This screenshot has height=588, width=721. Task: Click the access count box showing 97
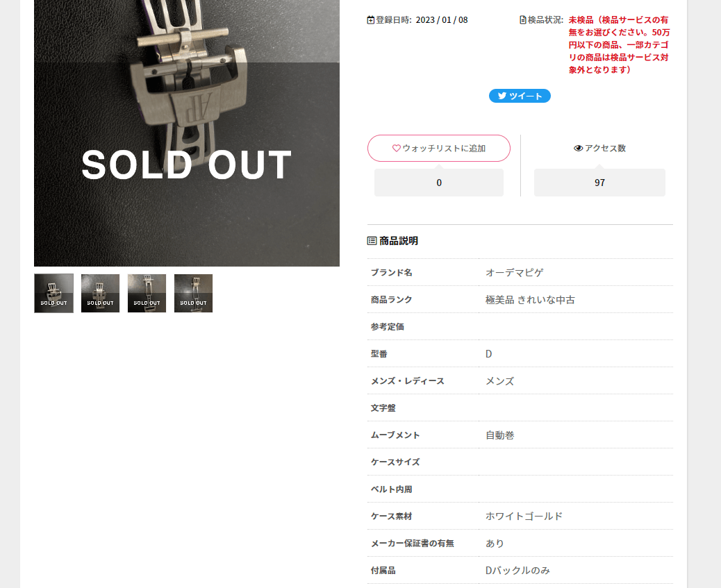[599, 183]
